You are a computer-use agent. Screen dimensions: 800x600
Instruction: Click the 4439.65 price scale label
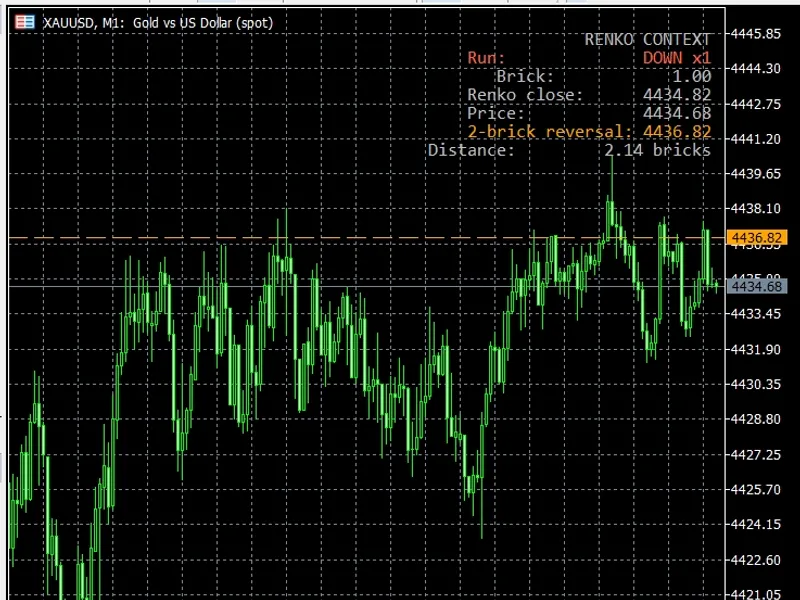point(756,173)
